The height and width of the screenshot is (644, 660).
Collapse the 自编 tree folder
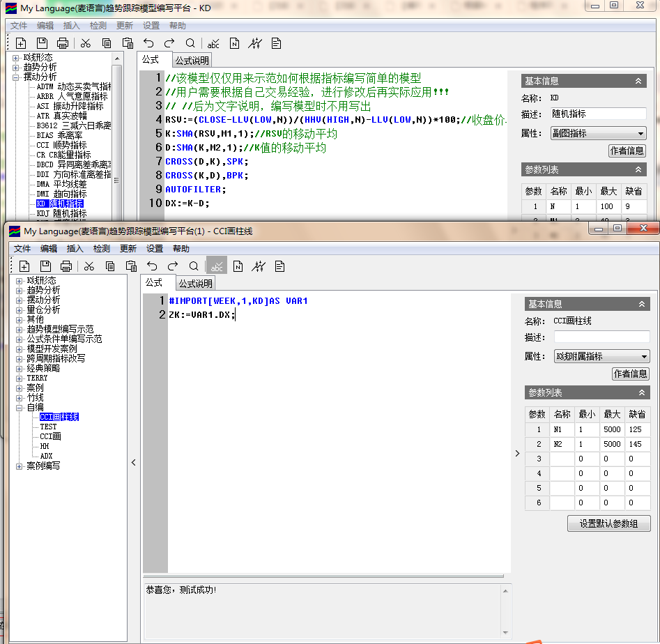[19, 407]
